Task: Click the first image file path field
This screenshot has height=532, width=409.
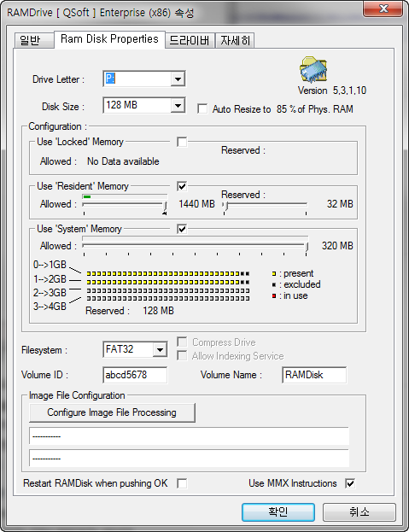Action: point(190,436)
